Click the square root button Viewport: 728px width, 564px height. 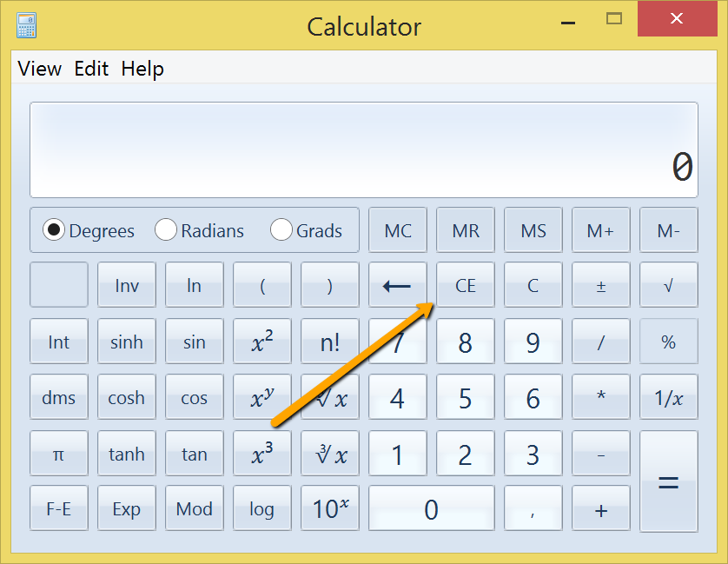(x=668, y=286)
